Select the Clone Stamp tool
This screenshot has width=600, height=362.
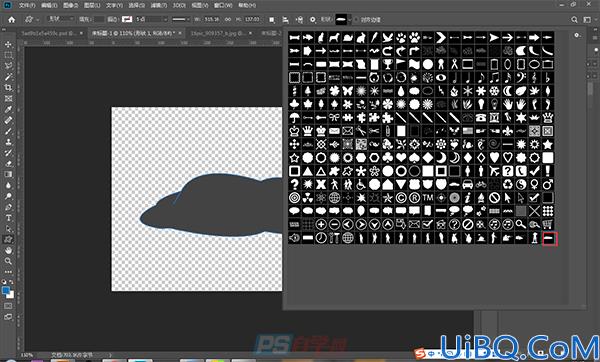coord(8,142)
